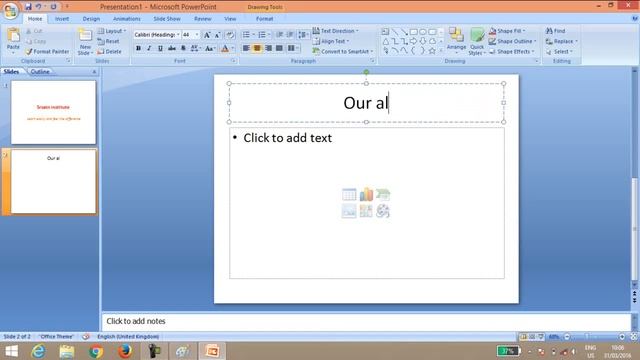The image size is (640, 360).
Task: Click the zoom out minus button
Action: click(567, 337)
